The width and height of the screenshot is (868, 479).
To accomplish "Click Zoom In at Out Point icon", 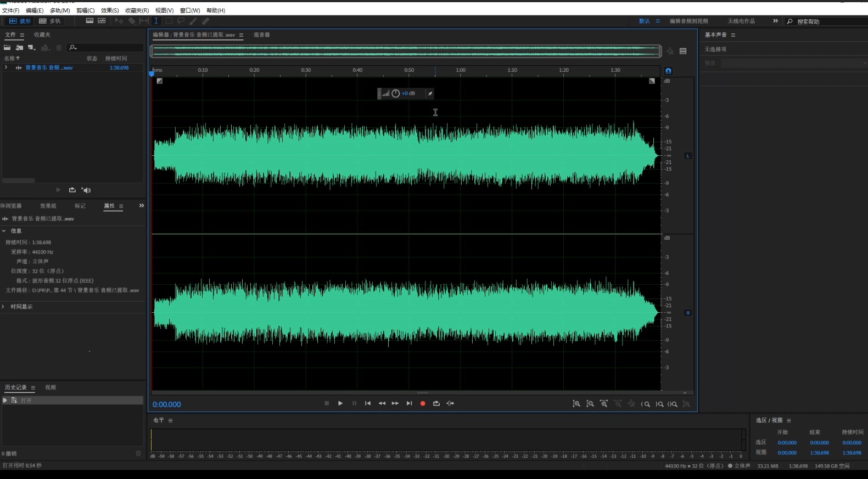I will point(659,404).
